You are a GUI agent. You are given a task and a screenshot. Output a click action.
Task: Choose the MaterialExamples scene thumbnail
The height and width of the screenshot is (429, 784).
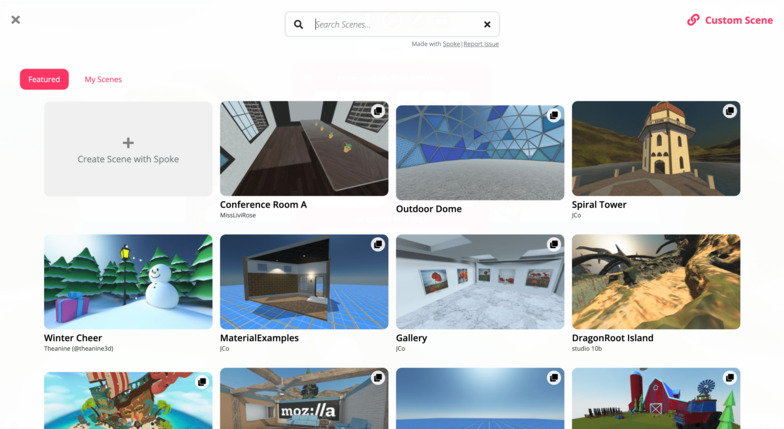coord(304,282)
